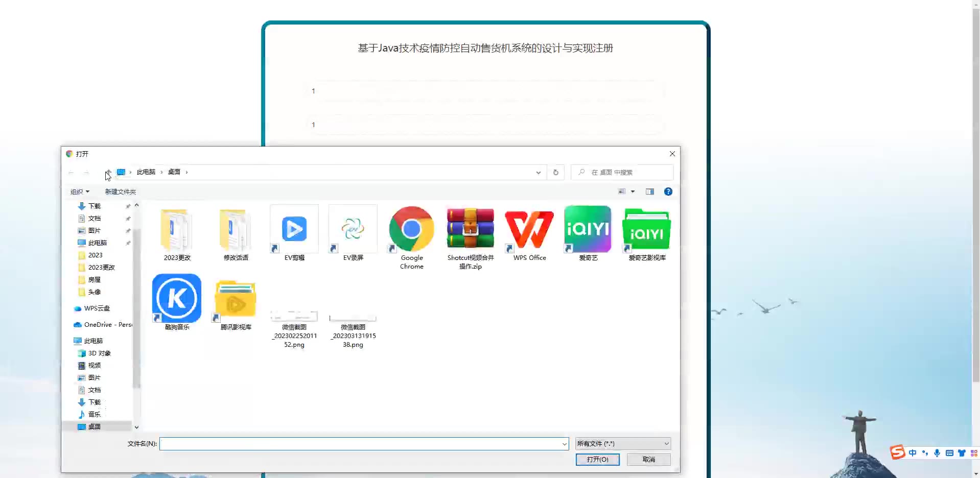Click 此电脑 in the address breadcrumb

tap(146, 172)
